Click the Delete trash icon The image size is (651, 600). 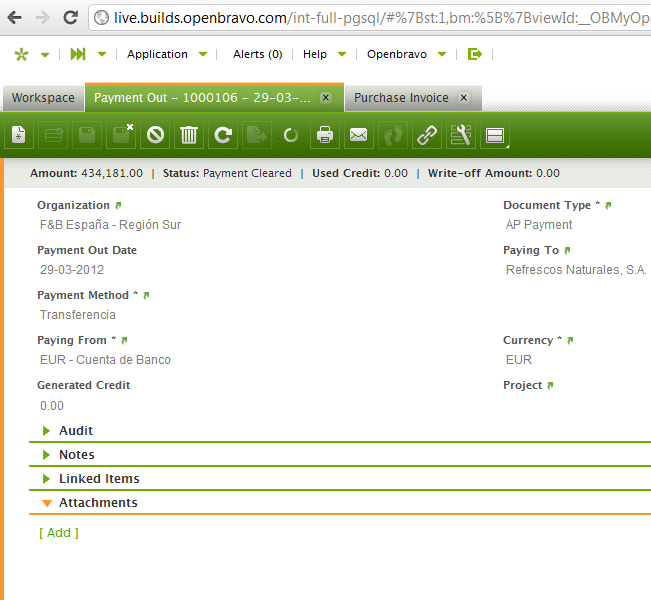[189, 135]
